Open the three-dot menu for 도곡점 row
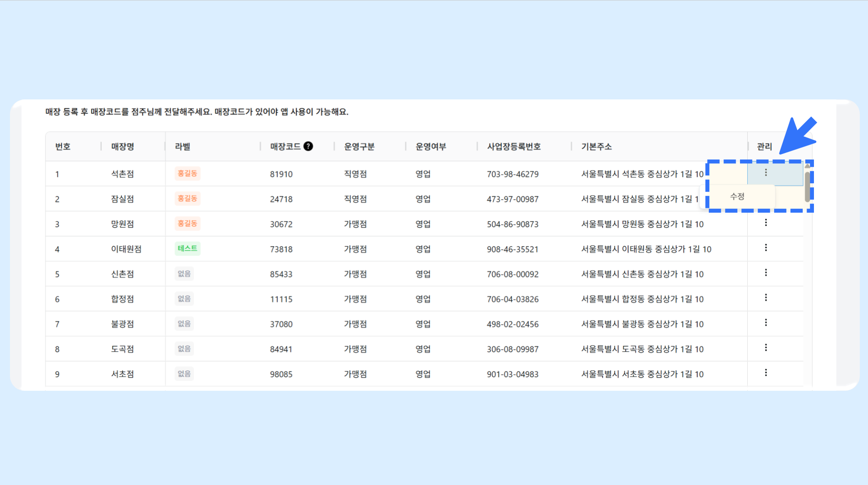 [x=766, y=348]
